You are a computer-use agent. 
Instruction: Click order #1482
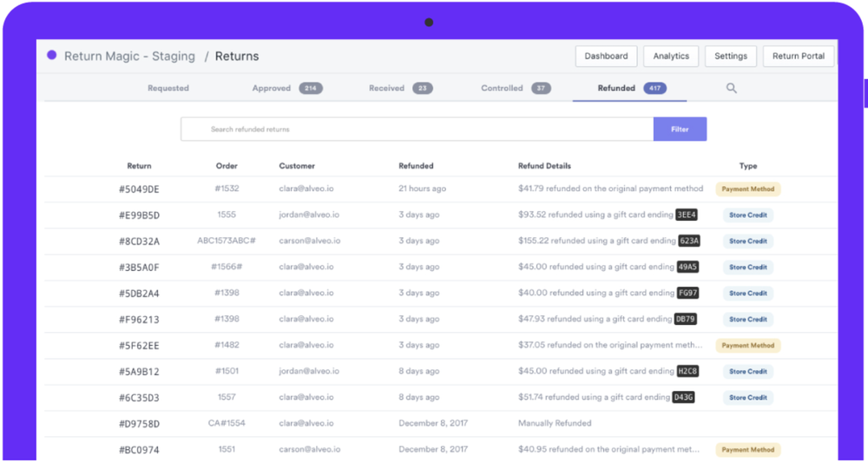pyautogui.click(x=227, y=345)
